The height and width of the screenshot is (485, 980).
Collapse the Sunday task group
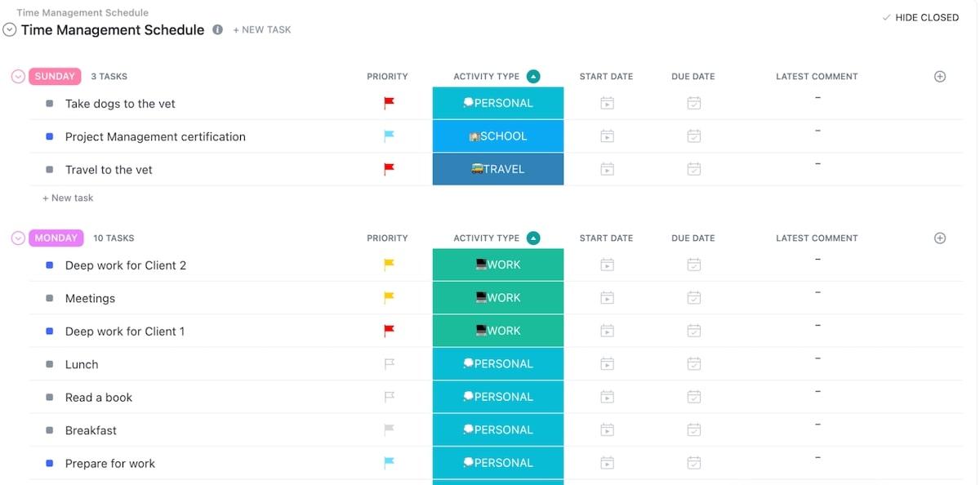pyautogui.click(x=18, y=77)
